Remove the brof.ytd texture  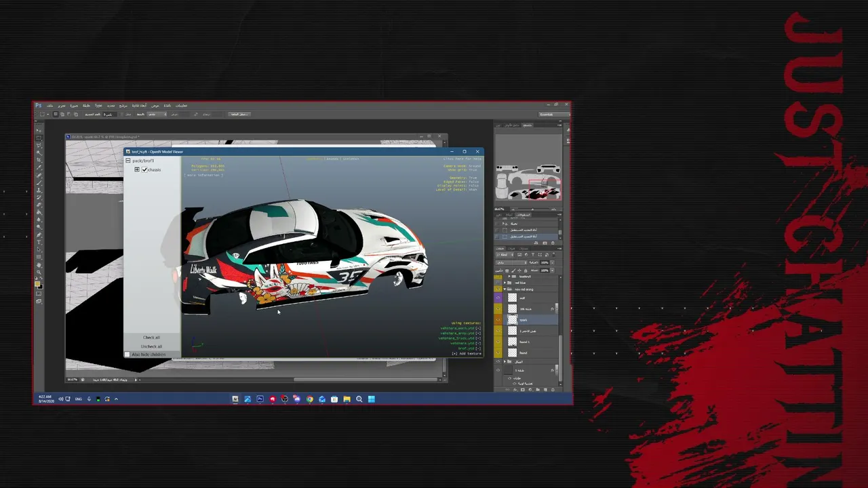click(x=478, y=348)
